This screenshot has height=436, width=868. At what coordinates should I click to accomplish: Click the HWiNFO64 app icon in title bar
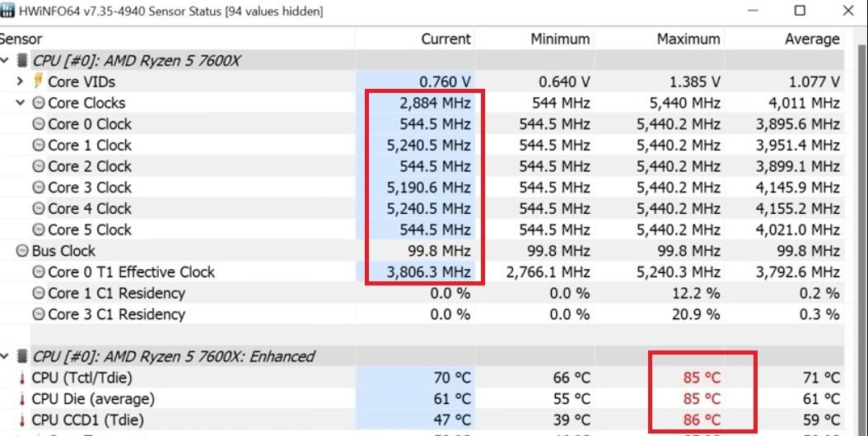coord(7,11)
